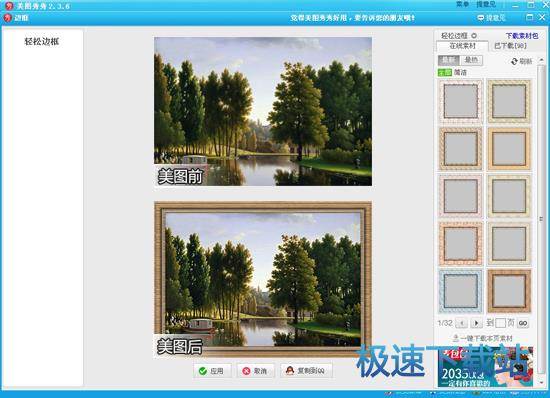This screenshot has width=550, height=398.
Task: Click the 边框 window logo icon
Action: 8,18
